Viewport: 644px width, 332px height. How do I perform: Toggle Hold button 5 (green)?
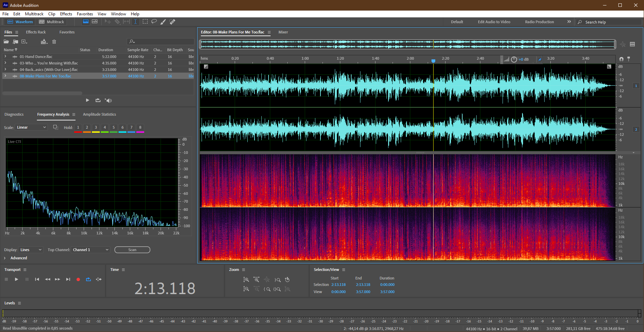click(x=113, y=128)
